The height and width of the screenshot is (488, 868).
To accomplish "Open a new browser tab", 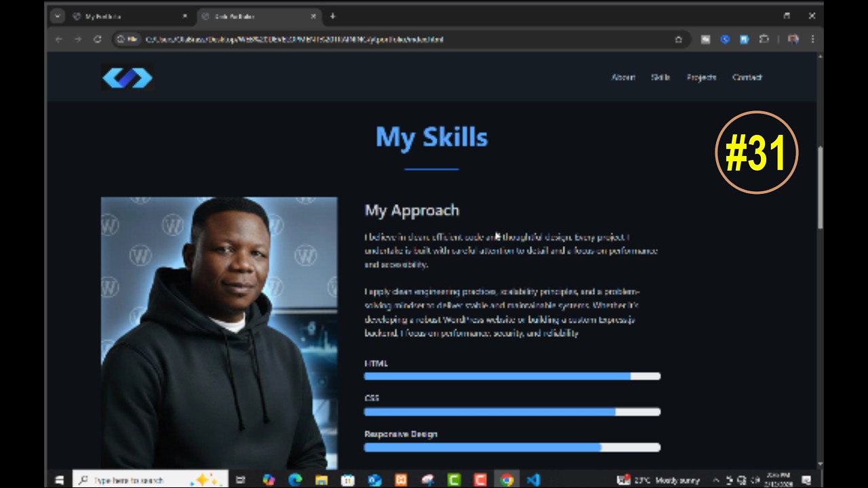I will point(332,16).
